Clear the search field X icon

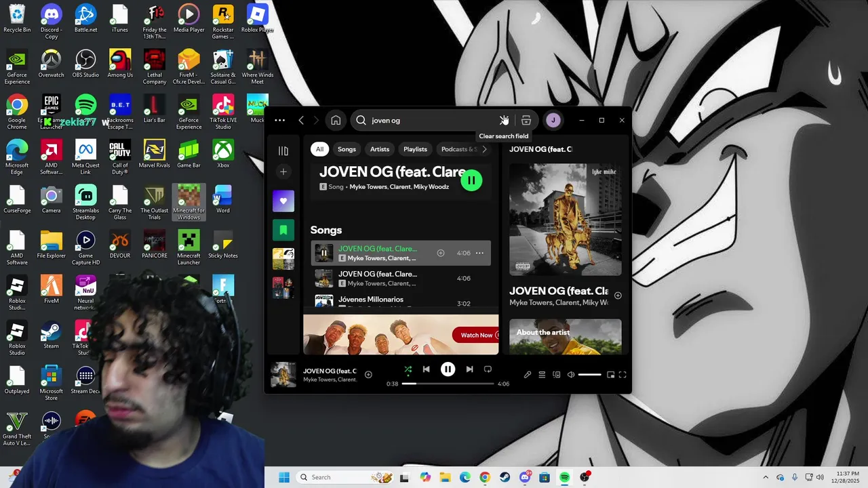[504, 120]
